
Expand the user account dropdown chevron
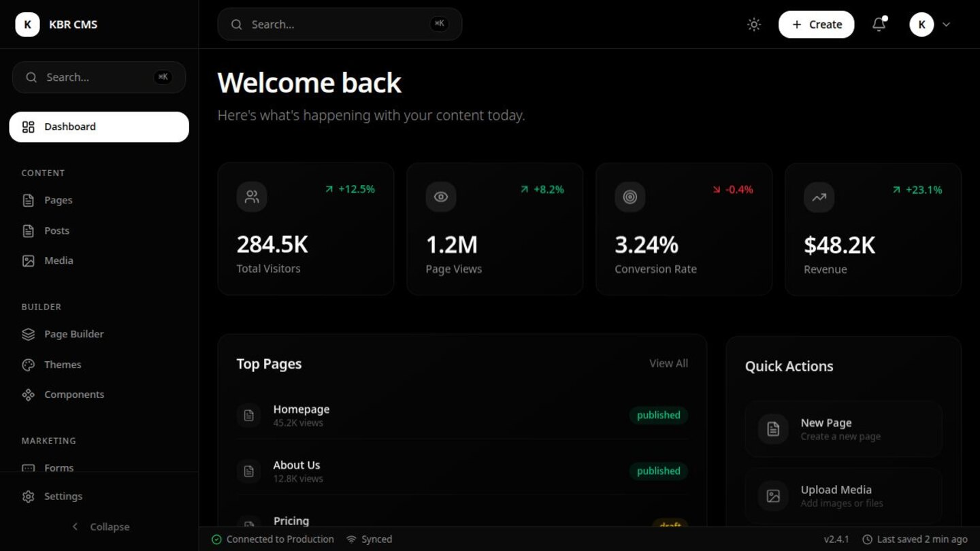[x=946, y=24]
